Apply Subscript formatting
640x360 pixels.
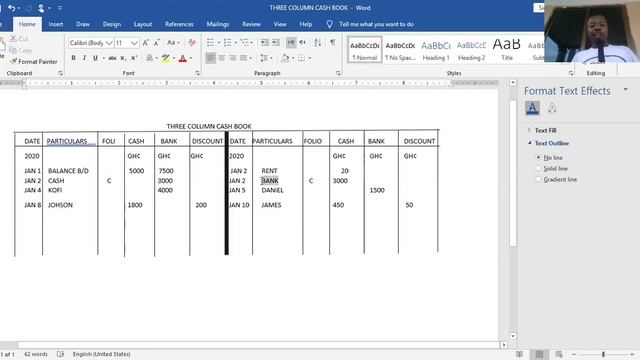(123, 58)
